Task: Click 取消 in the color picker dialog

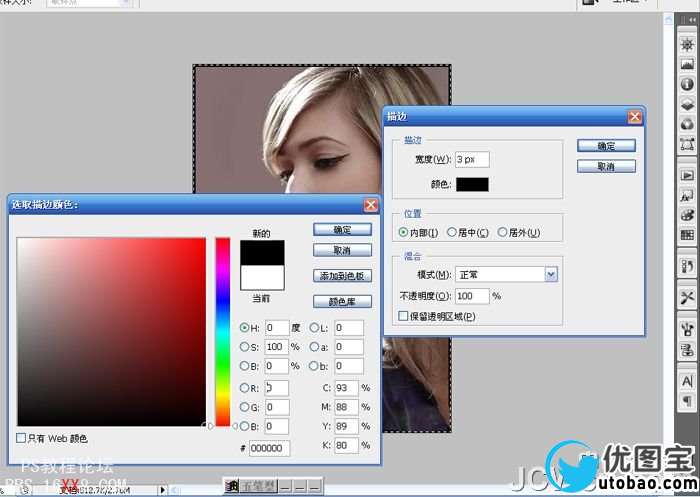Action: click(x=342, y=250)
